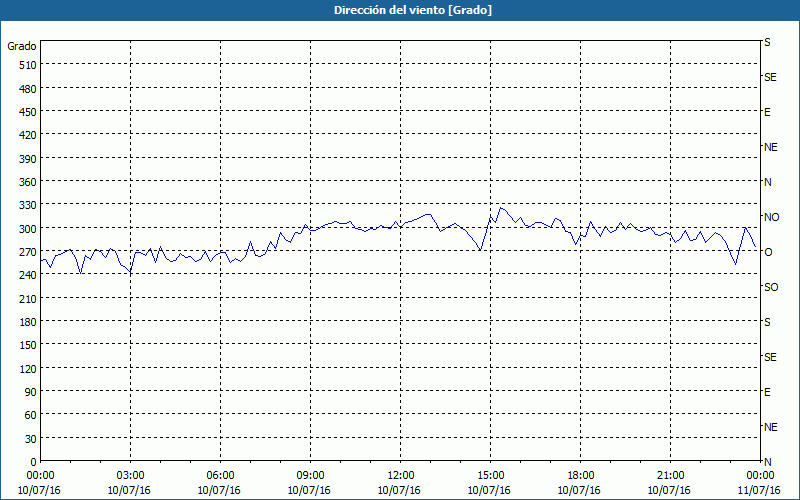This screenshot has height=500, width=800.
Task: Select the y-axis value '330'
Action: click(28, 205)
